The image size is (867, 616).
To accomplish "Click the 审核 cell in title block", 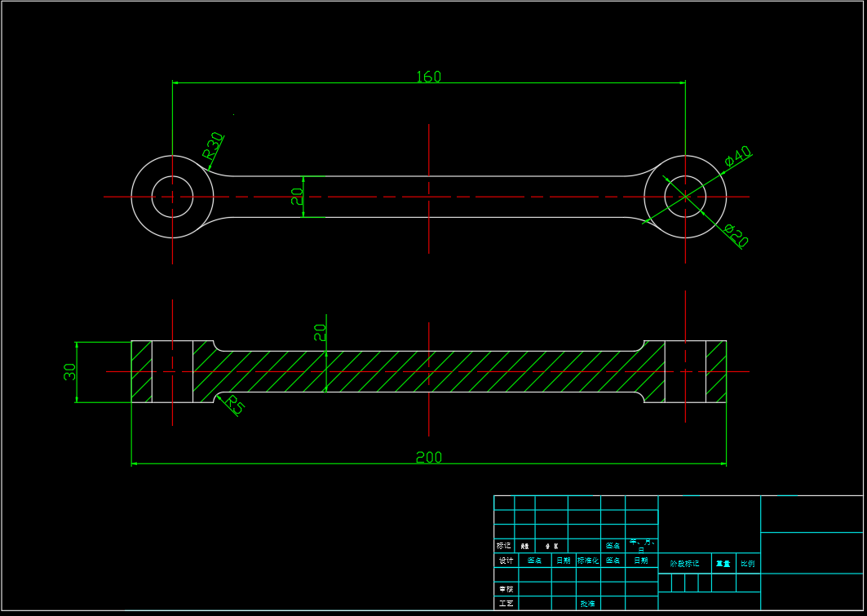I will coord(506,589).
